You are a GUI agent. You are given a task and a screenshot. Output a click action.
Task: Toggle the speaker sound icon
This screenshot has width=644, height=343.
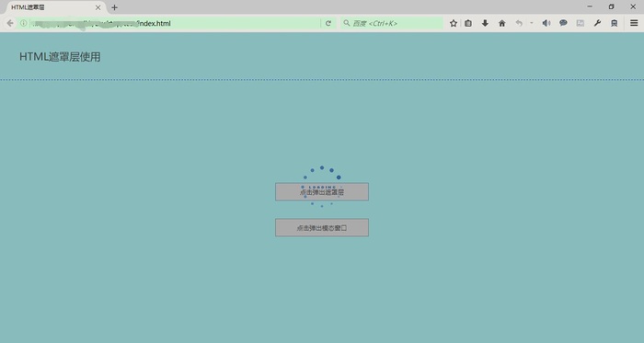(546, 23)
